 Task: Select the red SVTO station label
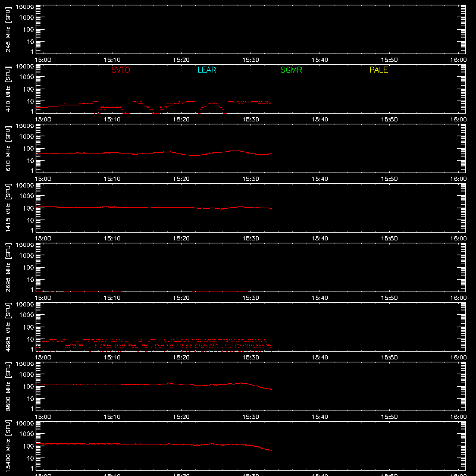click(121, 70)
